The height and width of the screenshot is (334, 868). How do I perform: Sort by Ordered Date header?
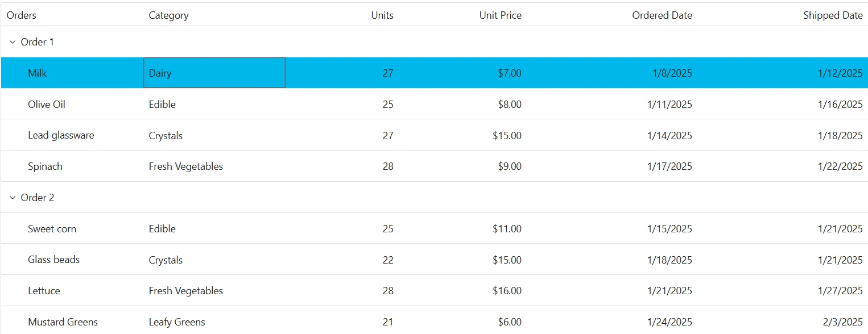pos(662,15)
